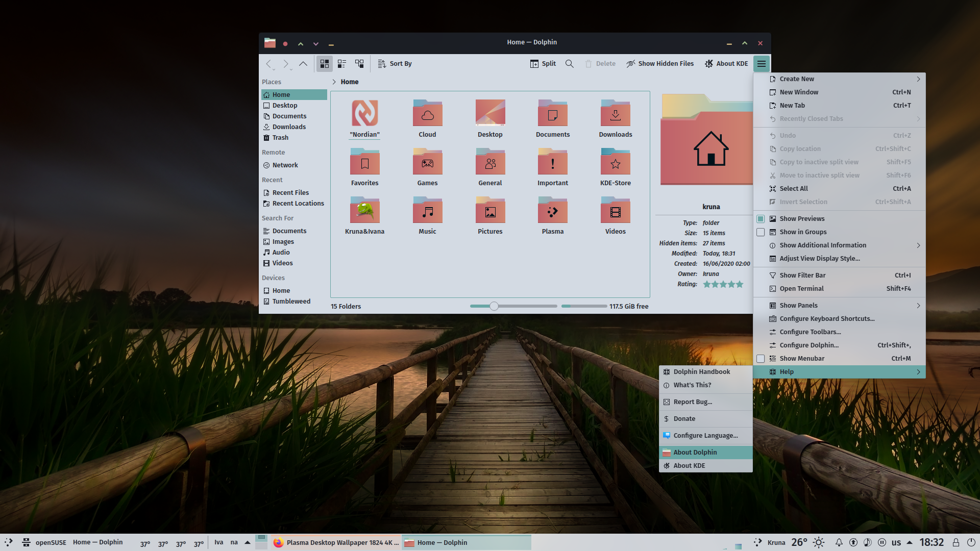
Task: Toggle Split view in toolbar
Action: point(543,64)
